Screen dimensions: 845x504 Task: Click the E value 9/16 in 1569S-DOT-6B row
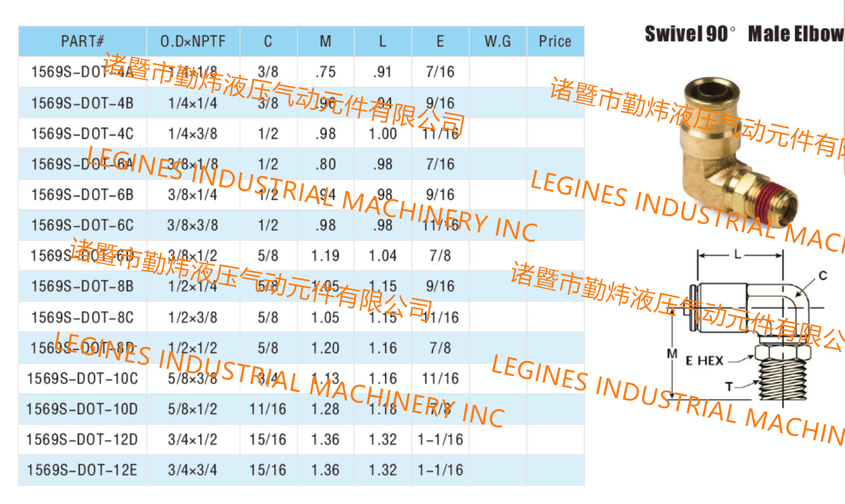(440, 195)
